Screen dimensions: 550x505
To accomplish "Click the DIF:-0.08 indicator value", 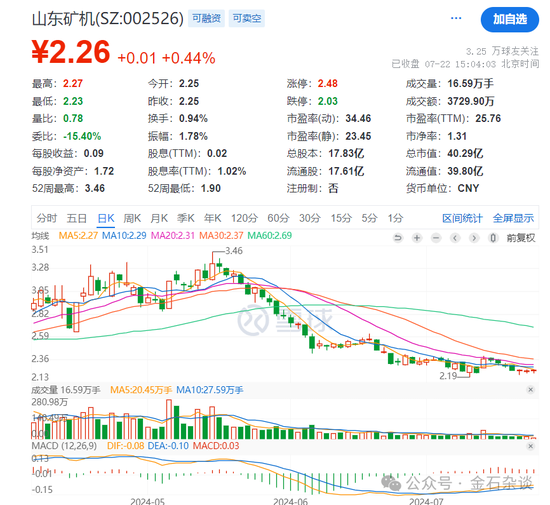I will (x=125, y=446).
